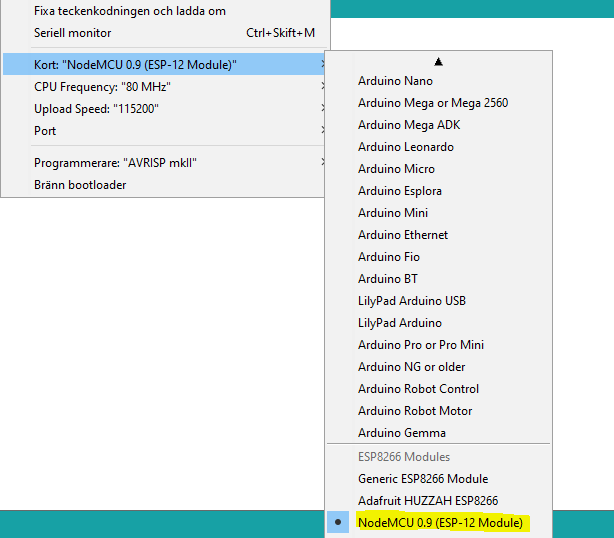Select Arduino Esplora board
The width and height of the screenshot is (614, 538).
click(439, 191)
